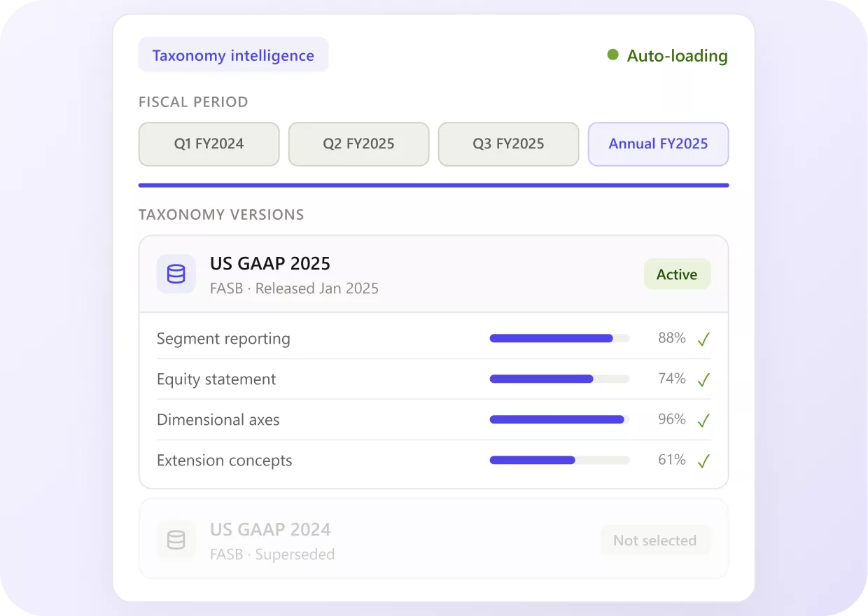
Task: Expand the US GAAP 2025 card header
Action: [434, 274]
